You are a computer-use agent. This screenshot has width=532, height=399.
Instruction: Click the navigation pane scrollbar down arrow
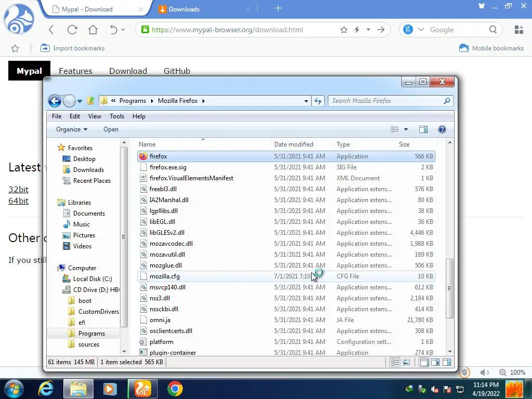coord(124,352)
